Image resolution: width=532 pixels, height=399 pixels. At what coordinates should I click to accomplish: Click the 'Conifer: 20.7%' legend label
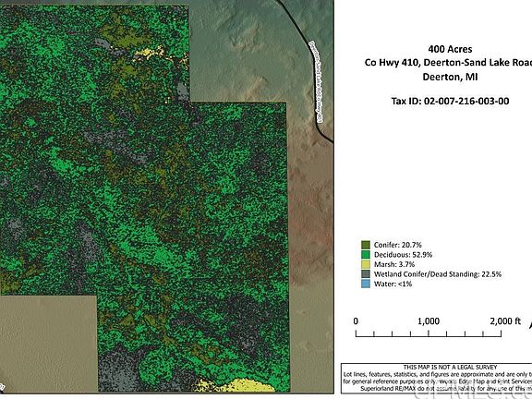pyautogui.click(x=398, y=245)
